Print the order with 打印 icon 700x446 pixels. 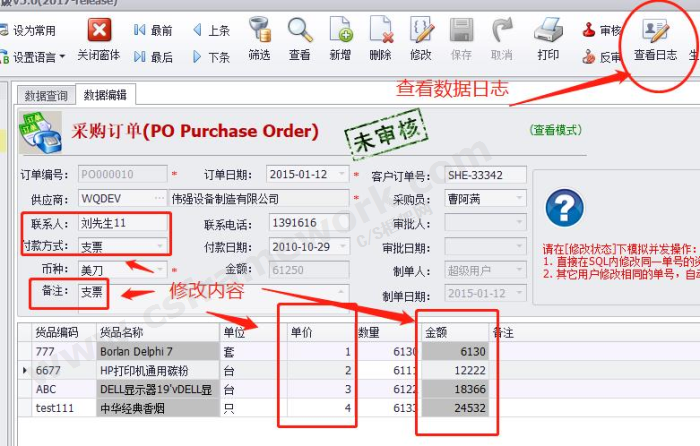pos(548,31)
